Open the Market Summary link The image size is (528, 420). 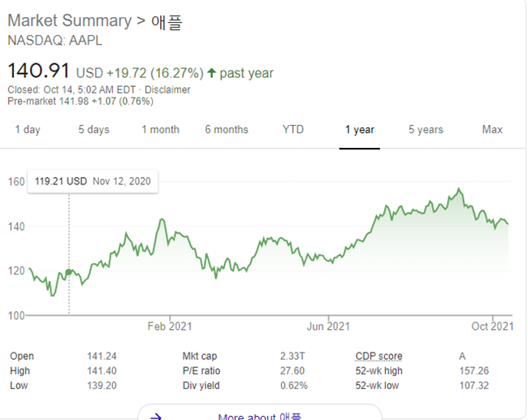coord(70,20)
